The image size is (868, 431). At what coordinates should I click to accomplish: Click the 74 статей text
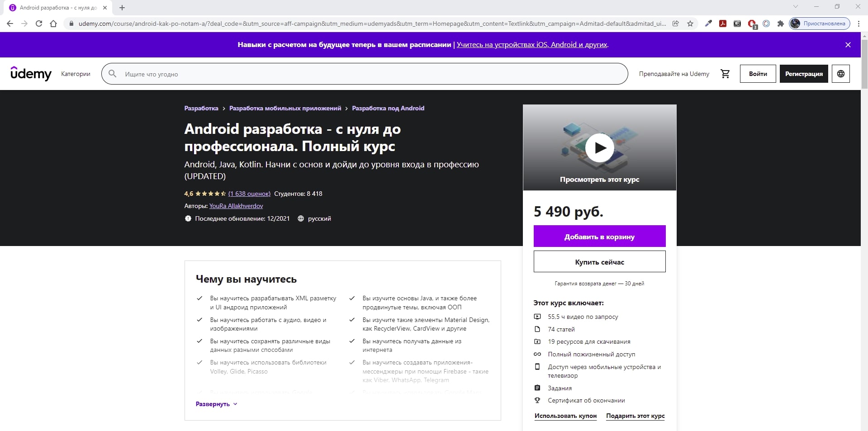coord(561,329)
